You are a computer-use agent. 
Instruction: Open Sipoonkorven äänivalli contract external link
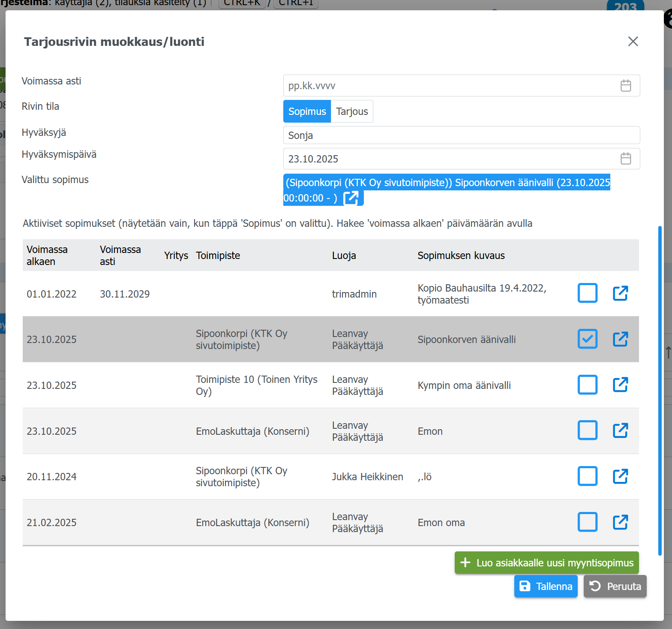[620, 339]
